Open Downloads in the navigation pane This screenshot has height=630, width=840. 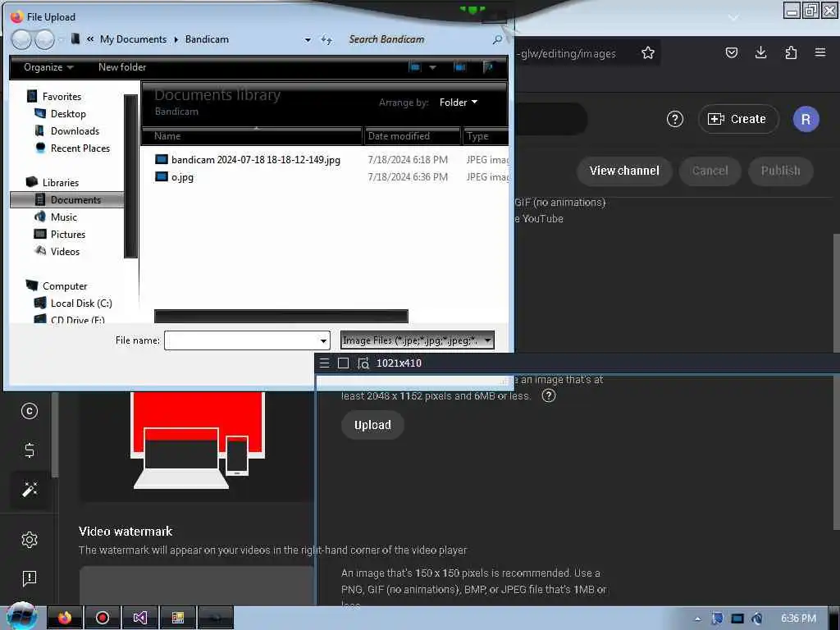point(67,130)
